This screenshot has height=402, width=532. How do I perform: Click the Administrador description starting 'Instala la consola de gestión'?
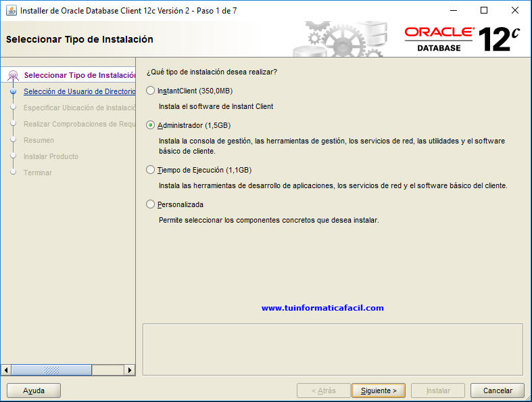click(332, 146)
